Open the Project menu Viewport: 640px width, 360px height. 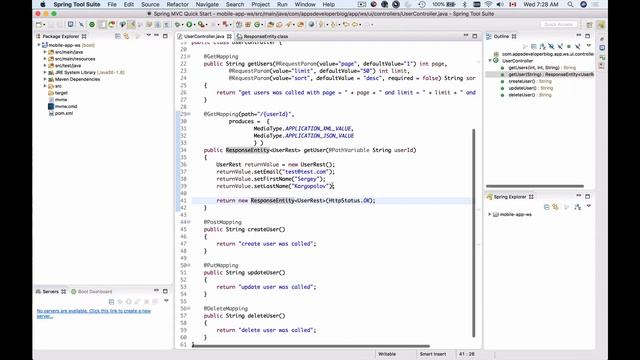[260, 4]
